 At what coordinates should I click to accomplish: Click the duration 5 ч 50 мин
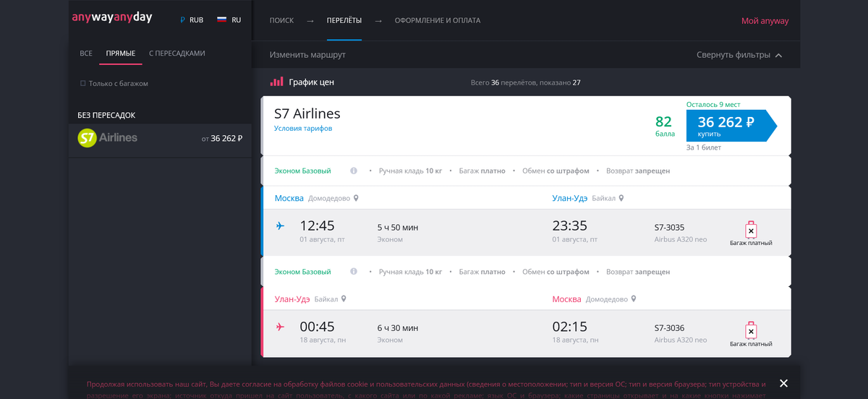[x=398, y=228]
